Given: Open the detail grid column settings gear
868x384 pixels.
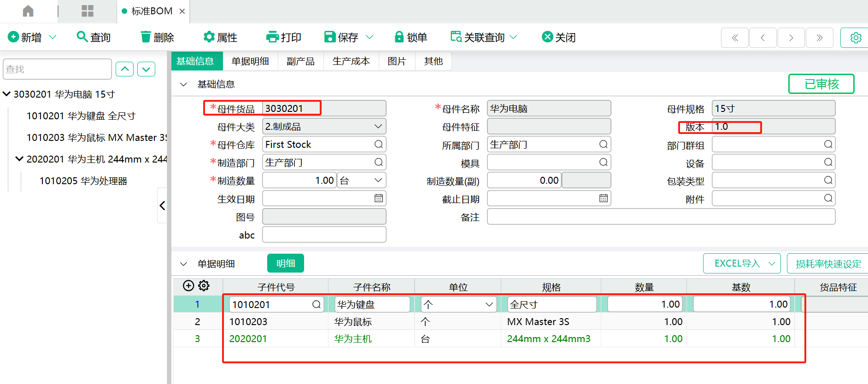Looking at the screenshot, I should click(x=204, y=286).
